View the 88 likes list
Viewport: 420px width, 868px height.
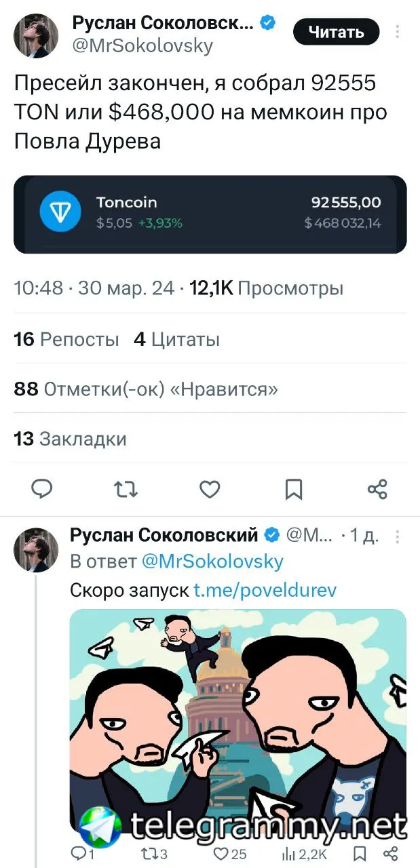pyautogui.click(x=146, y=389)
